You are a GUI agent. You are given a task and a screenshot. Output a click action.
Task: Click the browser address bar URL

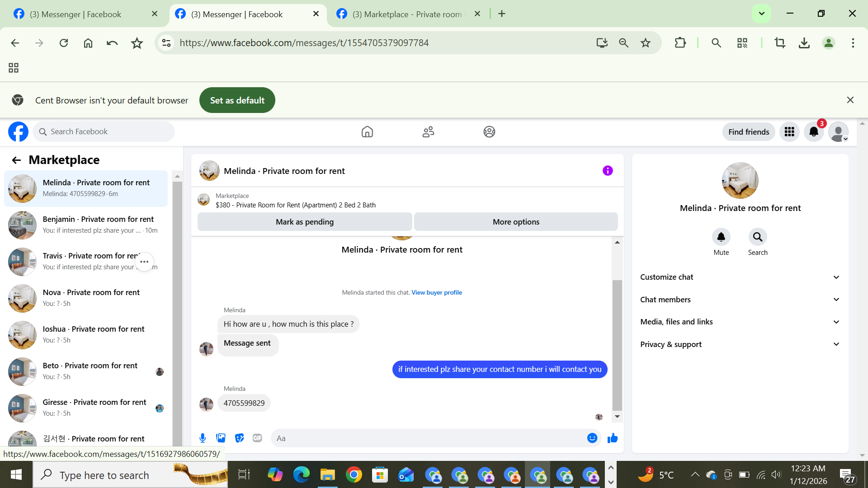point(304,43)
